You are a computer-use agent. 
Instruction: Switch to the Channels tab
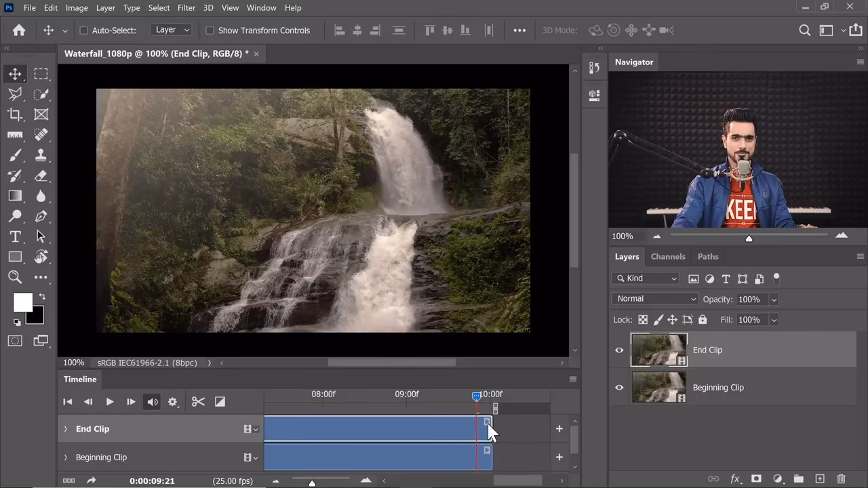(x=667, y=256)
